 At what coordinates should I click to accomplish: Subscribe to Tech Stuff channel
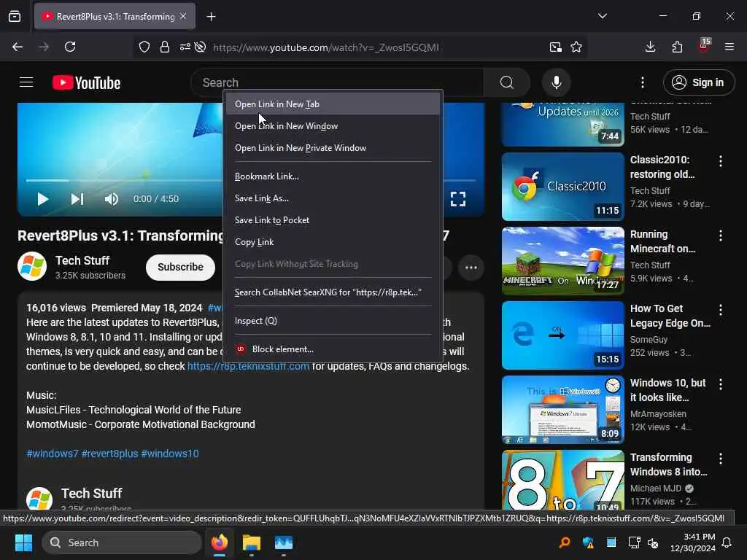point(180,267)
